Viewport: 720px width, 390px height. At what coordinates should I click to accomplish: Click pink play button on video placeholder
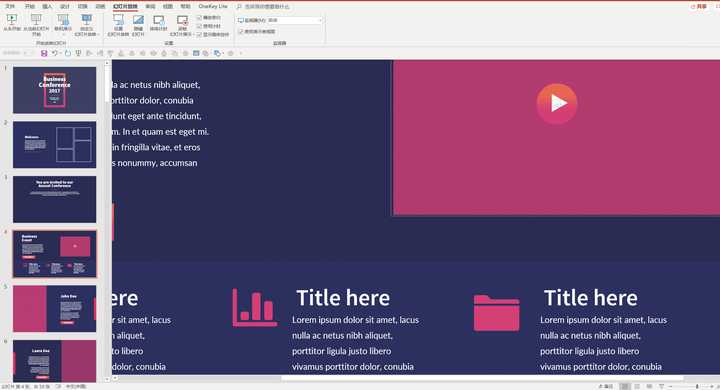[557, 104]
